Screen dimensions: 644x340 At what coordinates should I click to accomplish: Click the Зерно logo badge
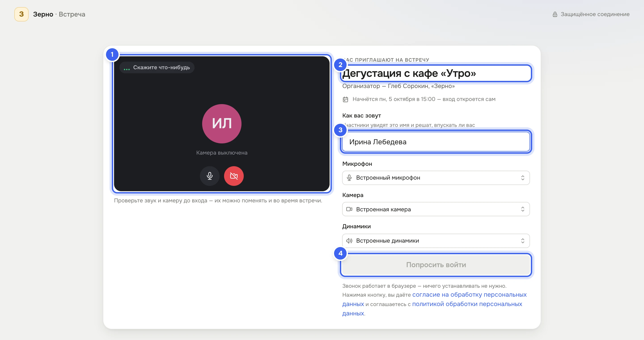click(21, 14)
